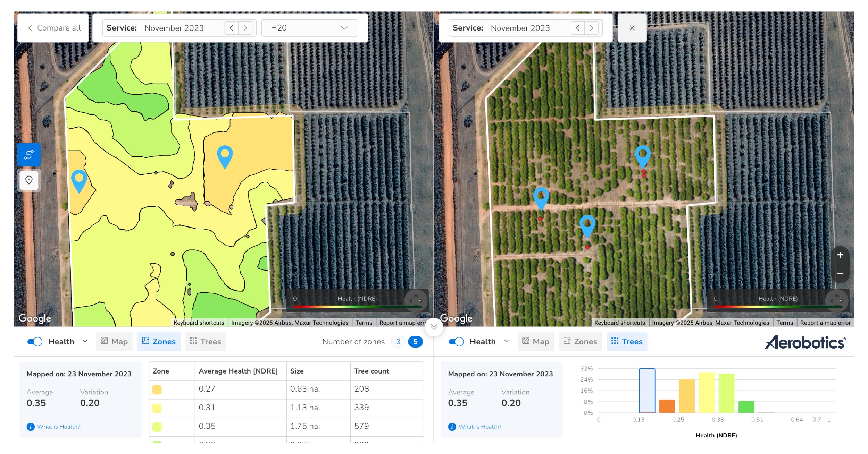This screenshot has width=868, height=454.
Task: Select 3 zones option
Action: point(398,342)
